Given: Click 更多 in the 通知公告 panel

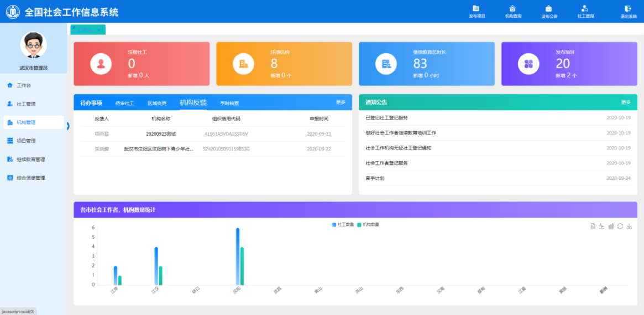Looking at the screenshot, I should (x=626, y=102).
